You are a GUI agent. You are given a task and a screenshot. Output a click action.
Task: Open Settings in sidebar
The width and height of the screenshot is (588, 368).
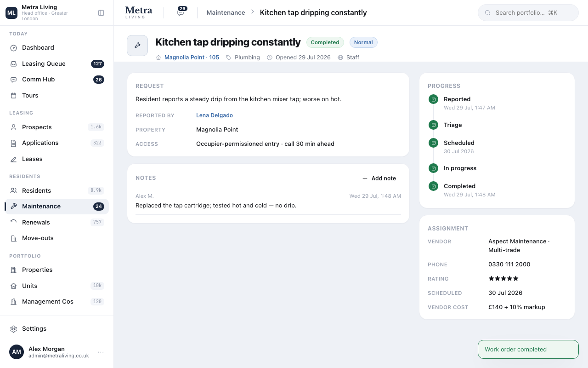[57, 329]
